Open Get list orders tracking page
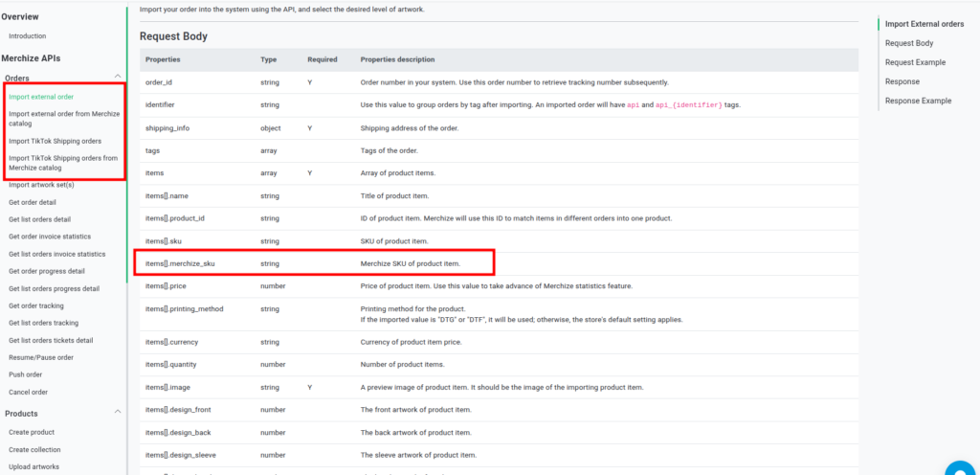The width and height of the screenshot is (980, 475). pos(44,323)
